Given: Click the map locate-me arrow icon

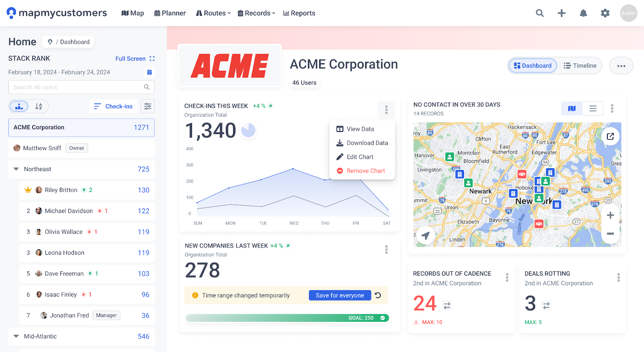Looking at the screenshot, I should (x=425, y=235).
